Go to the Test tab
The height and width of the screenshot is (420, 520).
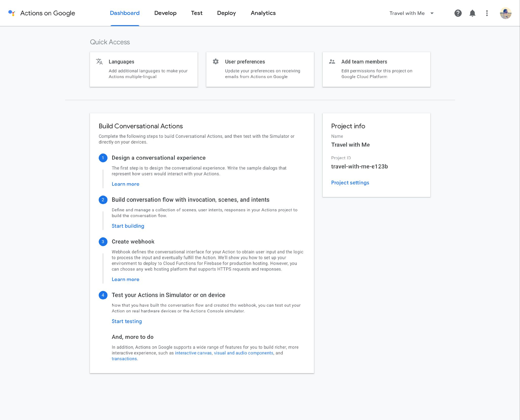tap(197, 13)
